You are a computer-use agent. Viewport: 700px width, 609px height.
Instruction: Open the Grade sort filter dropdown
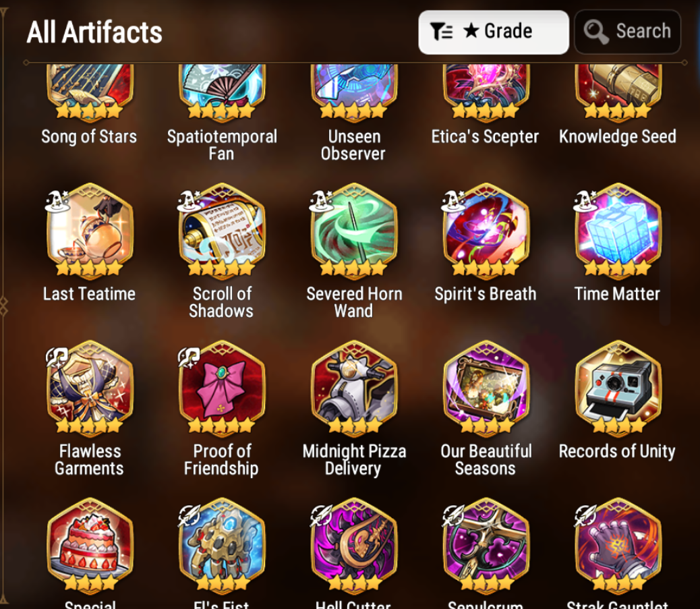(x=493, y=32)
